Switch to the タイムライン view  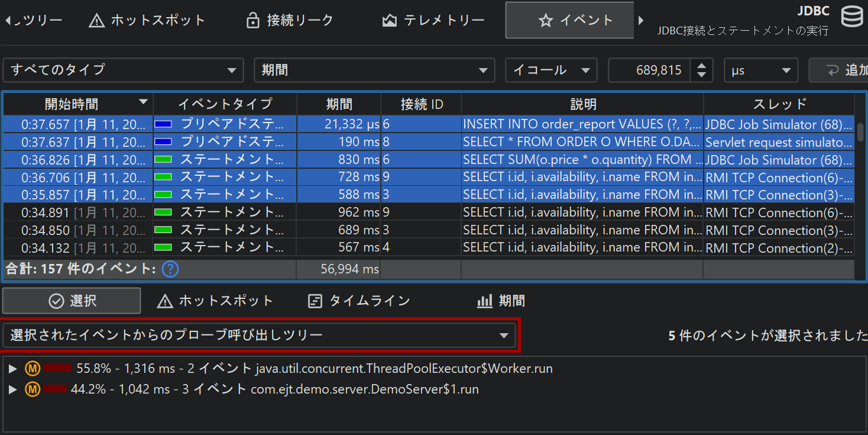coord(359,301)
